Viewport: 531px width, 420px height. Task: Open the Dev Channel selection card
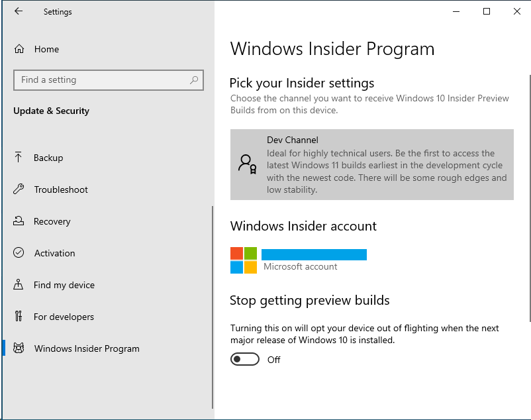[372, 164]
